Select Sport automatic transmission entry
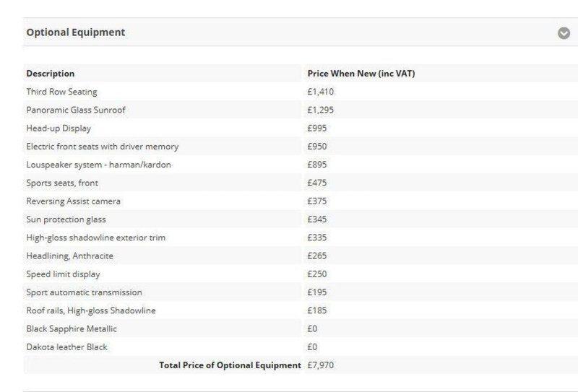The height and width of the screenshot is (392, 578). click(84, 292)
